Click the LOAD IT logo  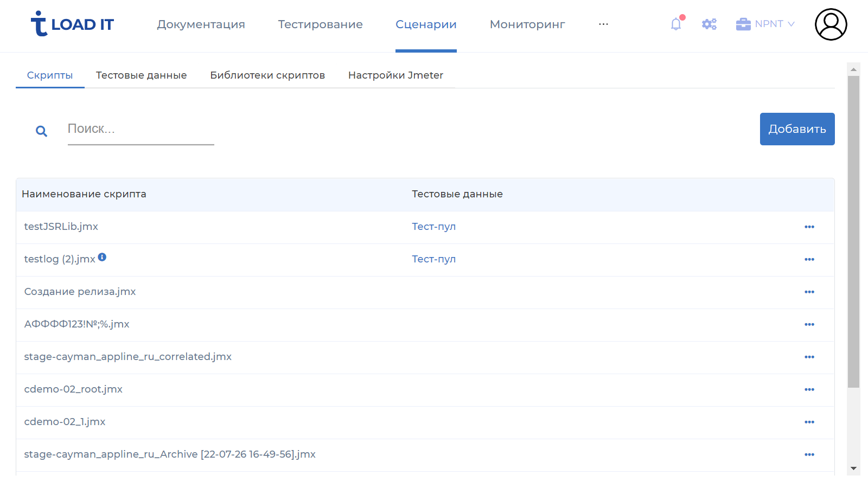73,23
